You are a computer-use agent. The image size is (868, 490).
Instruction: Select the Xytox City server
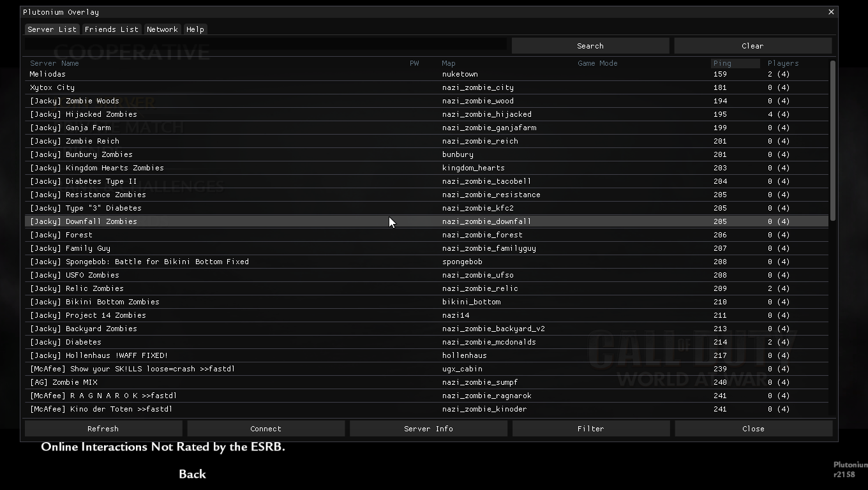(426, 87)
